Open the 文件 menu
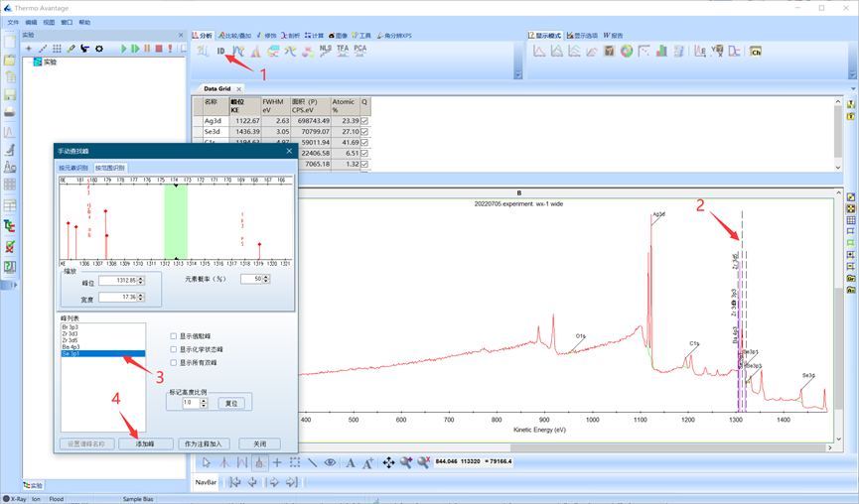Viewport: 859px width, 504px height. click(13, 21)
